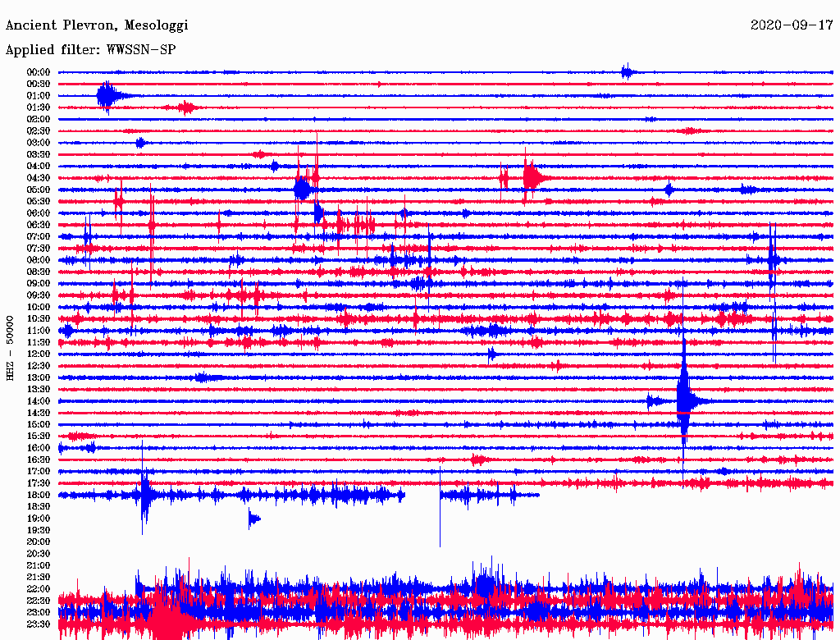The height and width of the screenshot is (640, 840).
Task: Click the 01:30 time label
Action: coord(39,107)
